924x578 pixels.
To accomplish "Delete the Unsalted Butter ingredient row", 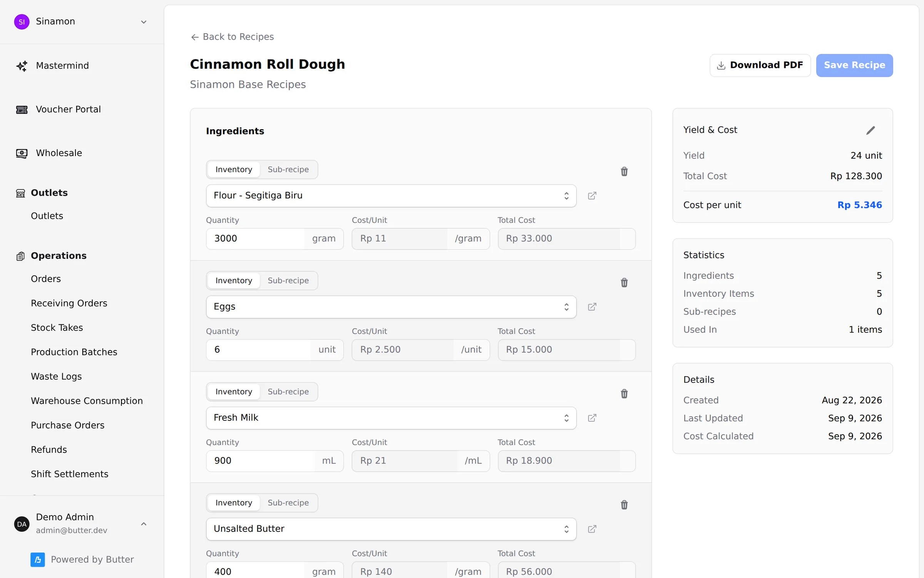I will [x=624, y=504].
